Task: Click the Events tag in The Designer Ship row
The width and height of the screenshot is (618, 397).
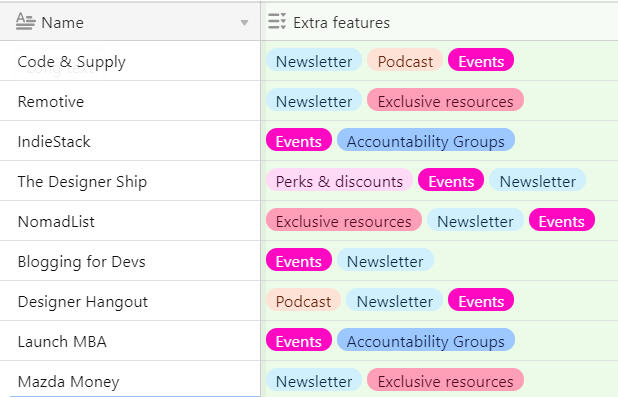Action: 451,181
